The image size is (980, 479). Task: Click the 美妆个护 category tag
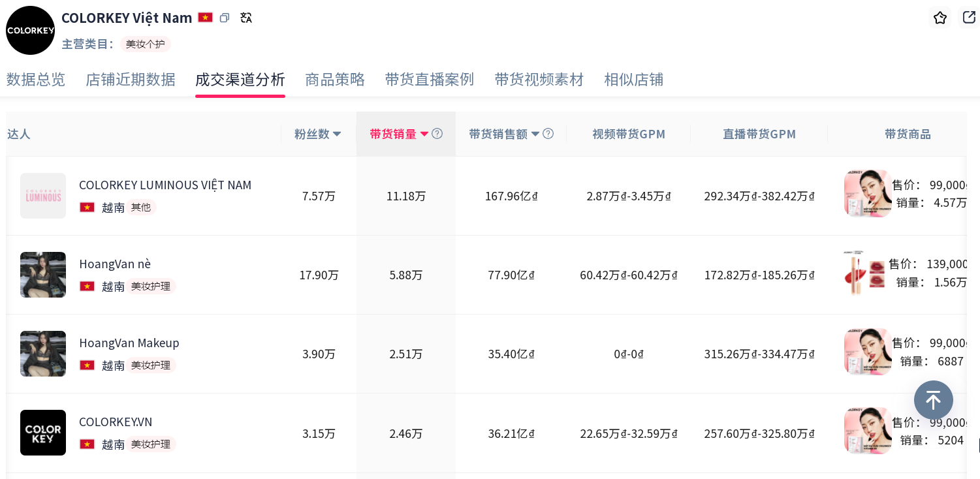tap(144, 44)
